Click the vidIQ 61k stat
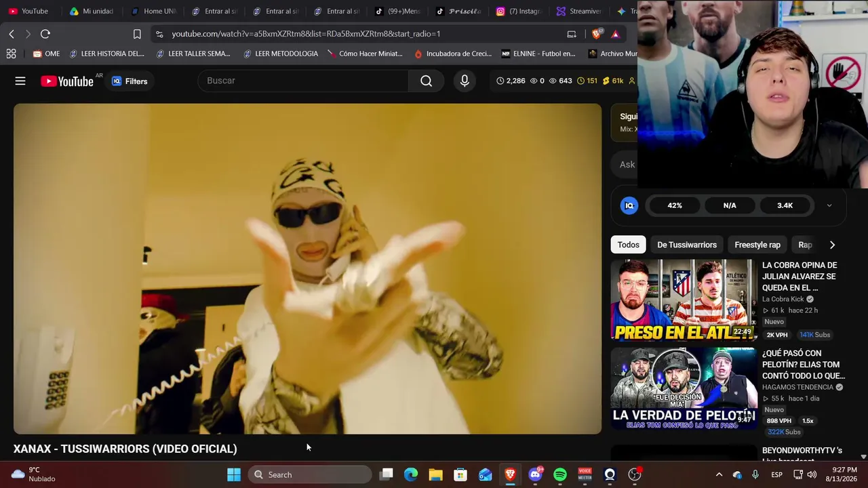Image resolution: width=868 pixels, height=488 pixels. coord(612,81)
